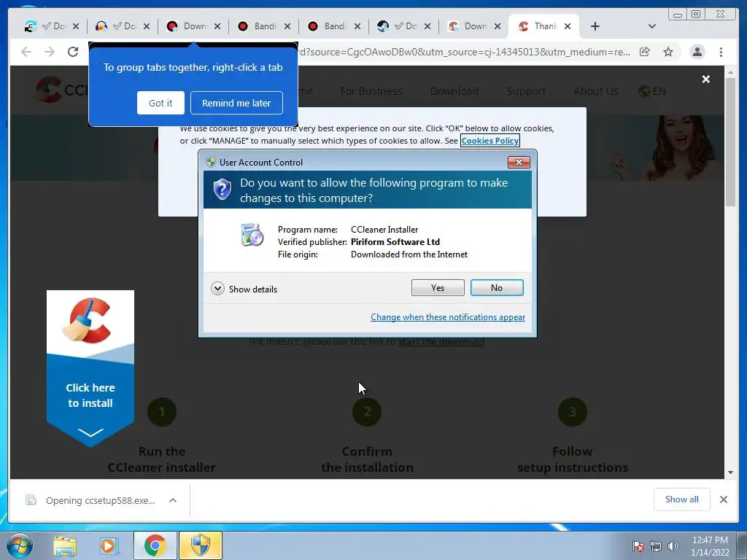Click the network tray icon
The height and width of the screenshot is (560, 747).
point(656,546)
